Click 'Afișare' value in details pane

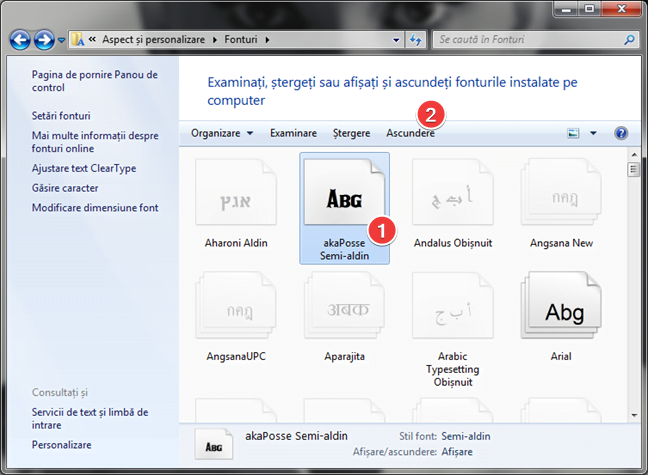coord(457,452)
